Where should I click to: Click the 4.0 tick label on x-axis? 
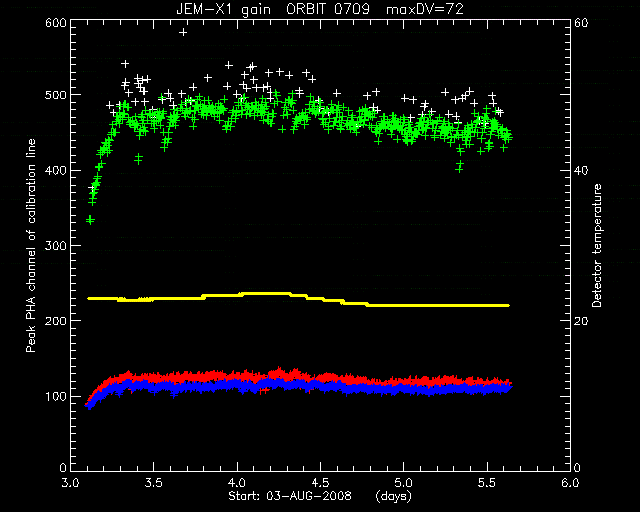point(237,483)
